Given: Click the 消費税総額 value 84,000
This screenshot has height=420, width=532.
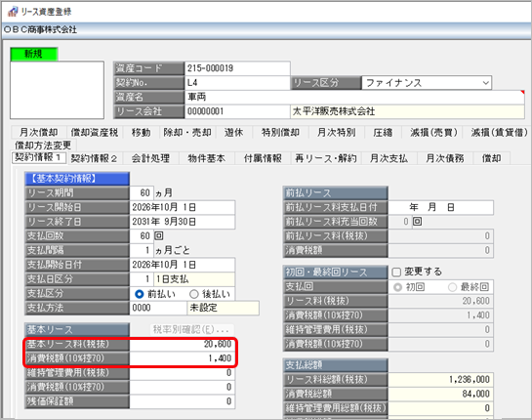Looking at the screenshot, I should point(441,394).
